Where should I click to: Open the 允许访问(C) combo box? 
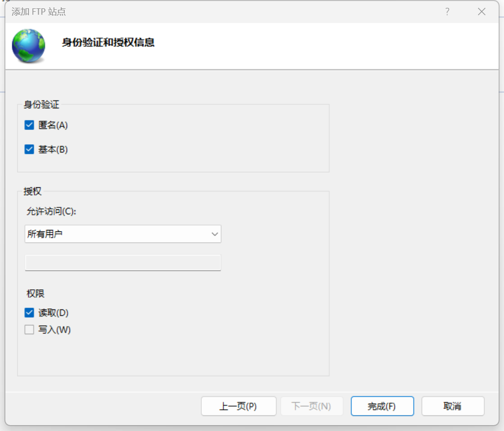[x=122, y=234]
